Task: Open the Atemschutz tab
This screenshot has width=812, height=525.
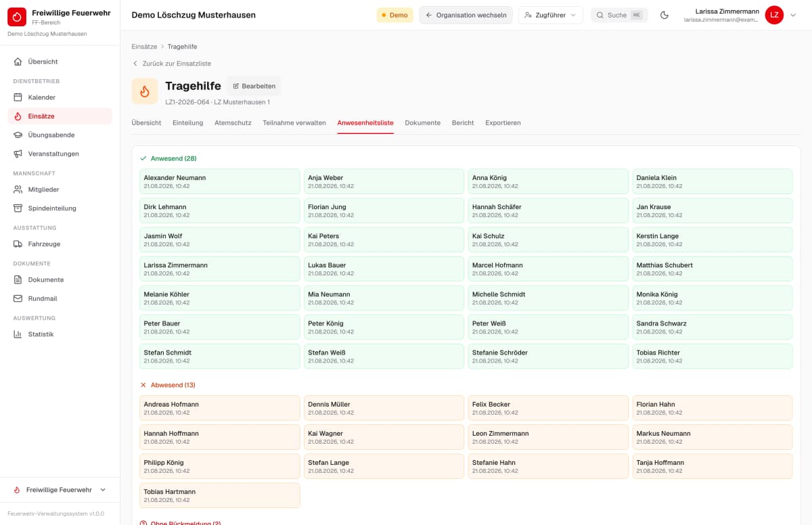Action: tap(233, 123)
